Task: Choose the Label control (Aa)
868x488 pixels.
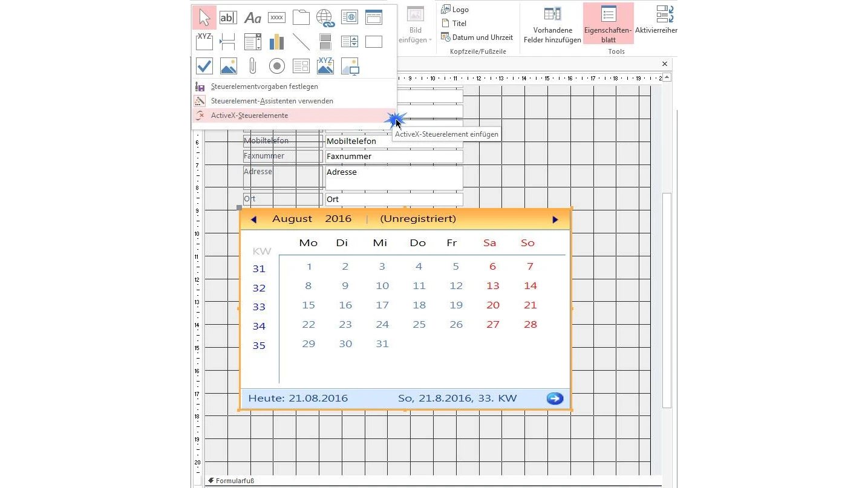Action: (x=252, y=18)
